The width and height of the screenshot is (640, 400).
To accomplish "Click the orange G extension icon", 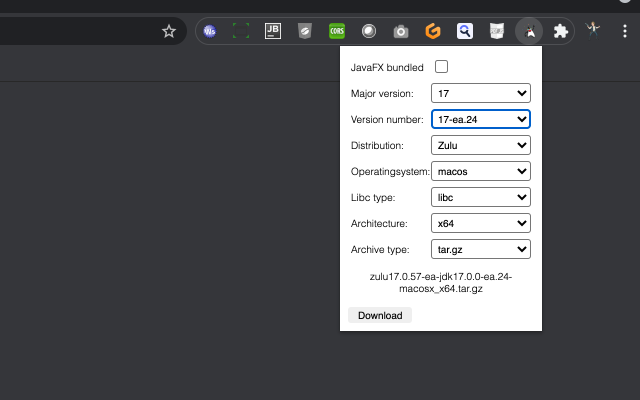I will [x=433, y=31].
